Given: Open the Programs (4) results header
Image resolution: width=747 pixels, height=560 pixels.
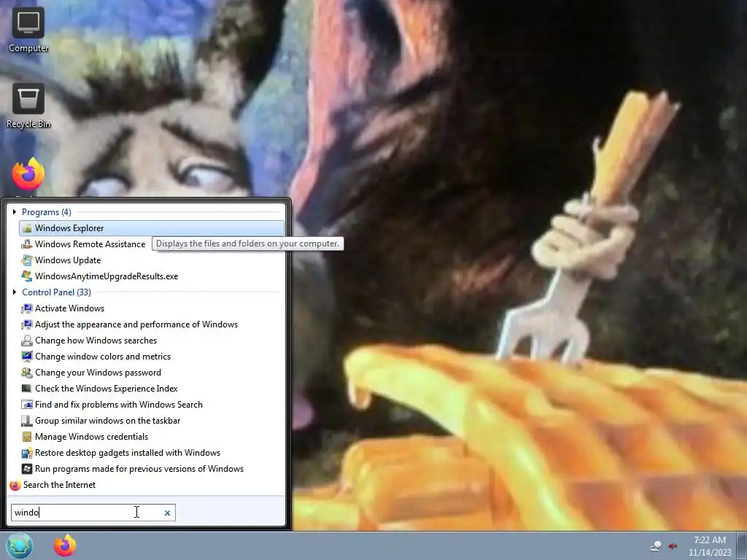Looking at the screenshot, I should tap(47, 212).
